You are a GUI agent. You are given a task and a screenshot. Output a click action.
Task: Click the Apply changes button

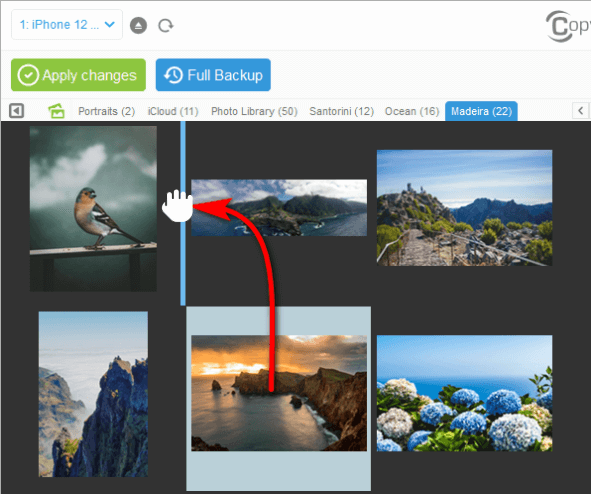coord(78,75)
